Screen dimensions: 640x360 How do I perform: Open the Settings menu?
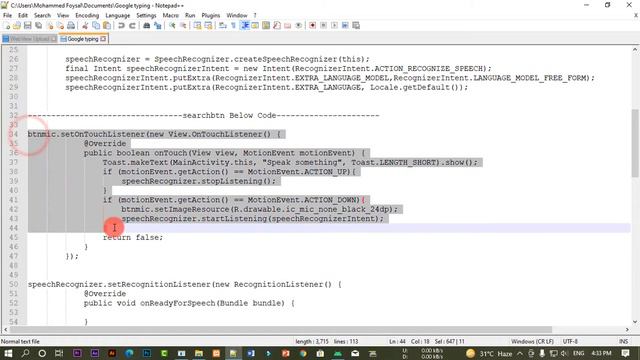pos(146,16)
